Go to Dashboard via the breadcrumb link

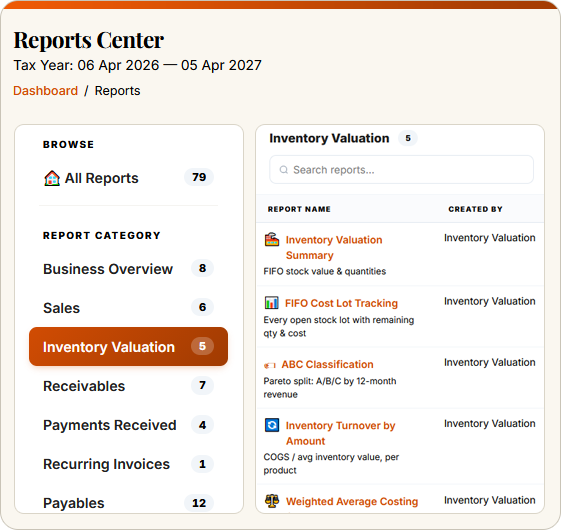pyautogui.click(x=45, y=91)
